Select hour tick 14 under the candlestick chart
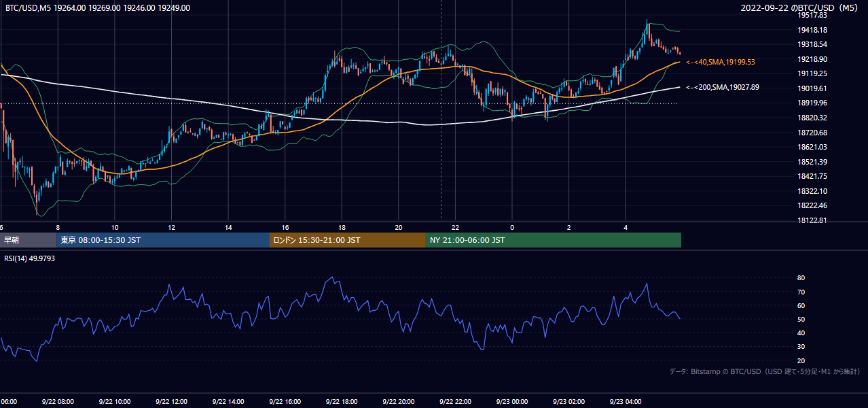868x408 pixels. (228, 228)
